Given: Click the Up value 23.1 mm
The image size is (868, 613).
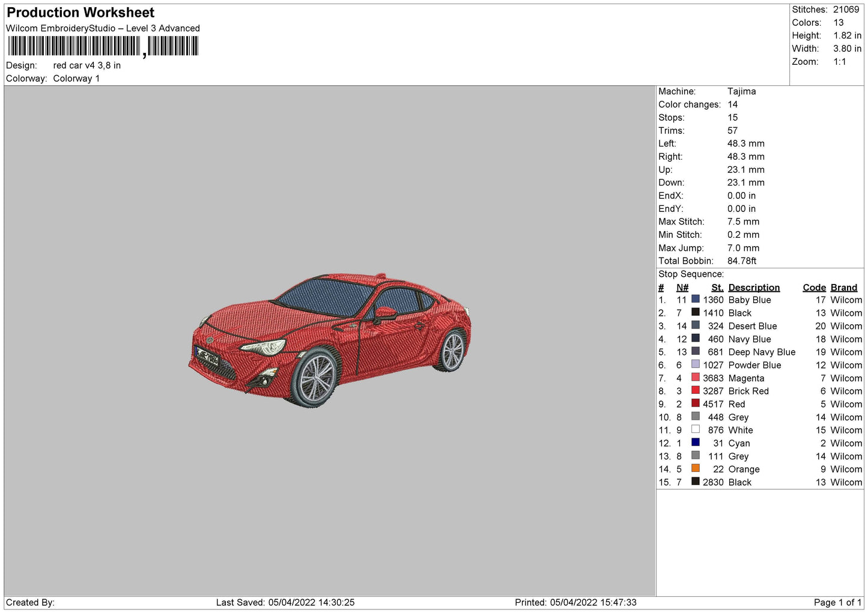Looking at the screenshot, I should 746,169.
